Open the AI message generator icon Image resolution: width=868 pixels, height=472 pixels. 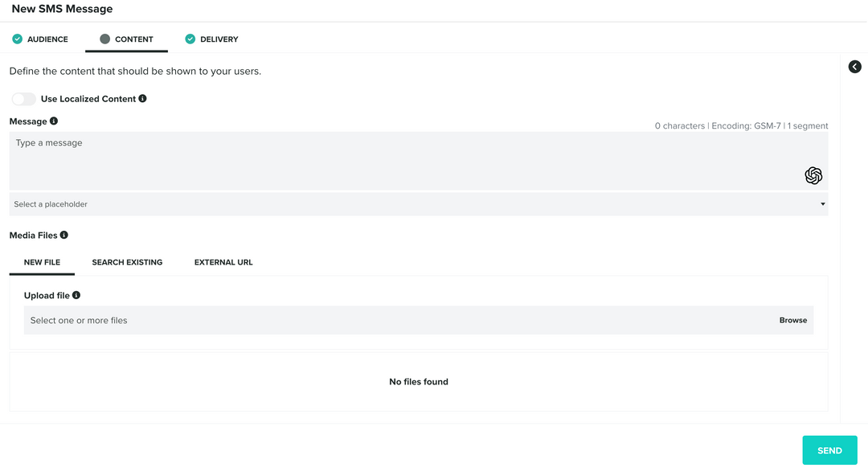(x=813, y=175)
